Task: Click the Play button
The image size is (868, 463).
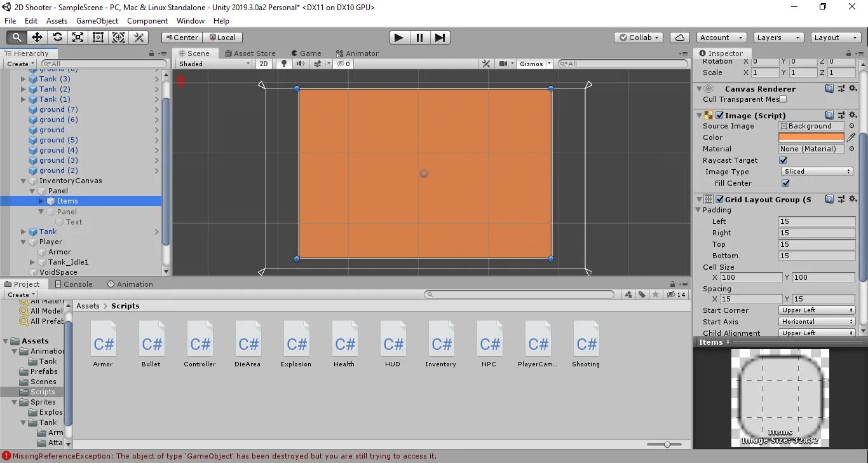Action: click(x=398, y=38)
